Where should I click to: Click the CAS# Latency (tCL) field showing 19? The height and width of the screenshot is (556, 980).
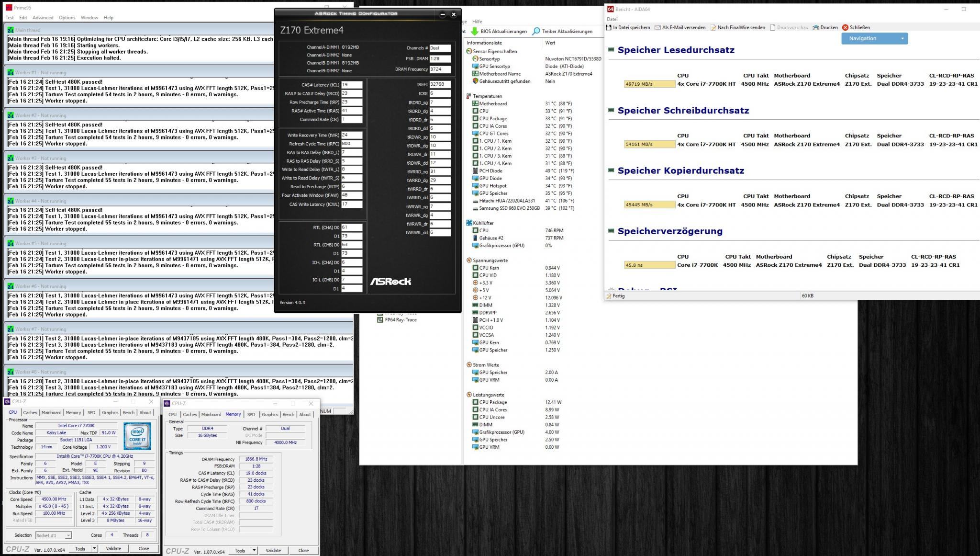click(352, 85)
